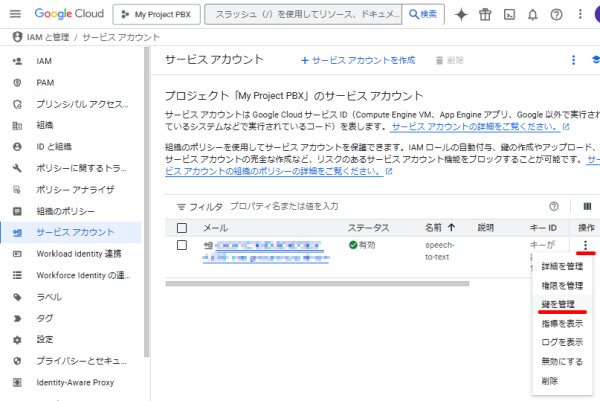The height and width of the screenshot is (401, 600).
Task: Select all service accounts header checkbox
Action: point(182,228)
